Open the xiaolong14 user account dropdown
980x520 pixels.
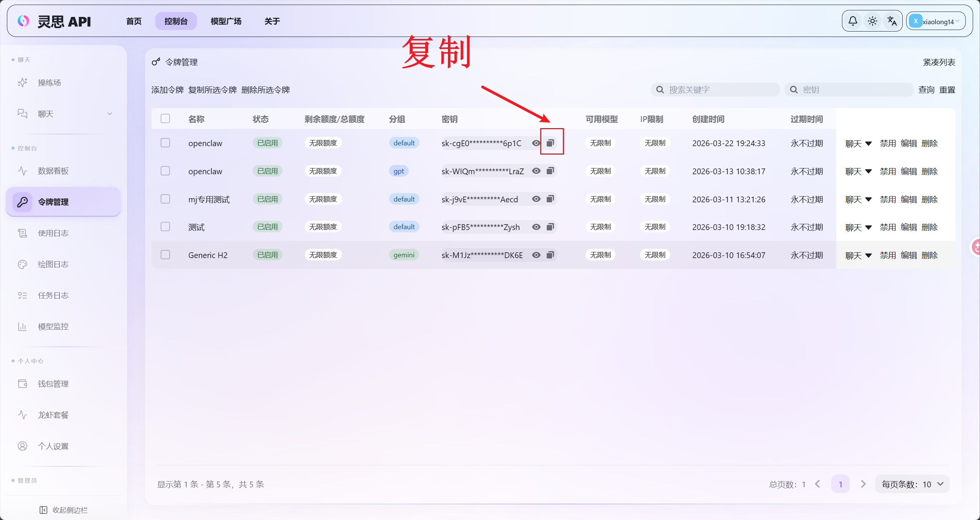935,21
